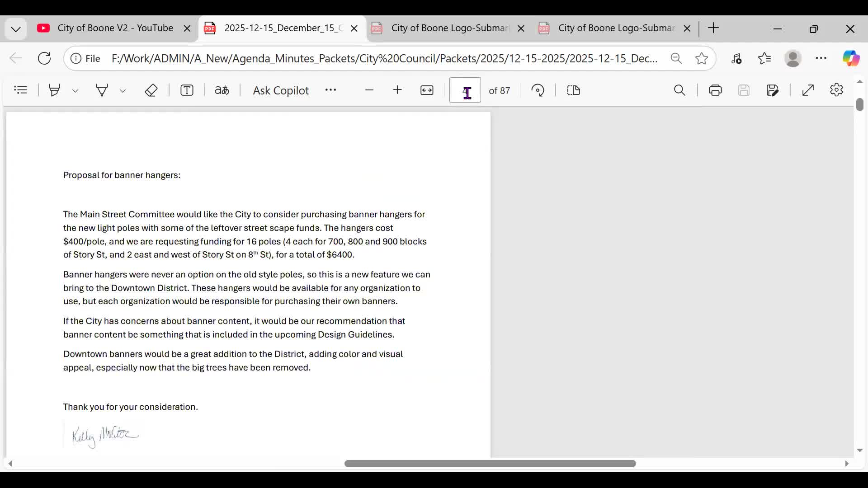
Task: Toggle the Page view layout icon
Action: click(x=573, y=90)
